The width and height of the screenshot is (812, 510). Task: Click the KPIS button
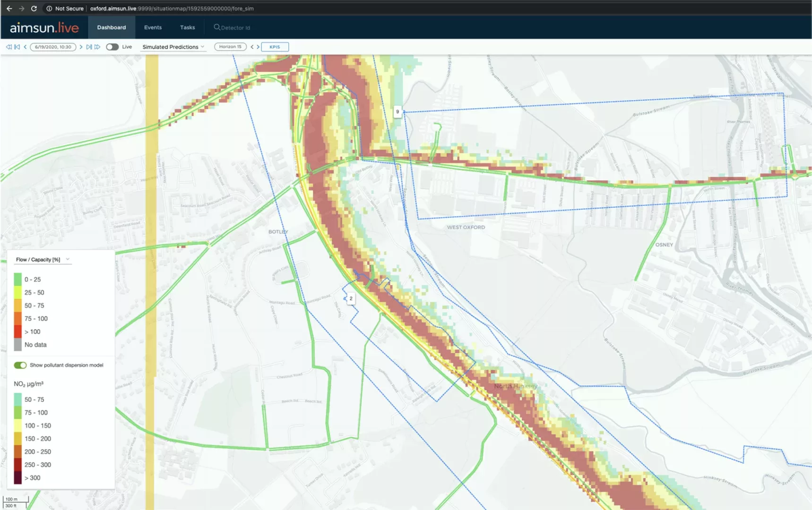click(x=275, y=47)
